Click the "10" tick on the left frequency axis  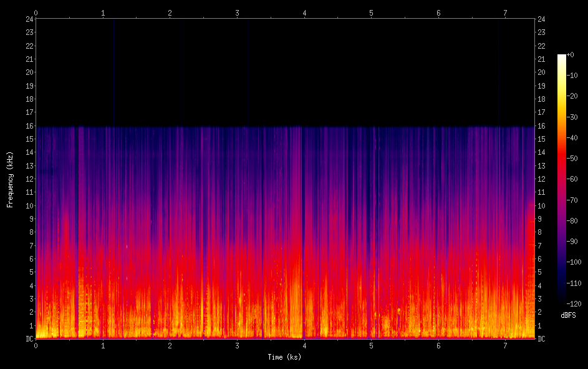click(29, 206)
